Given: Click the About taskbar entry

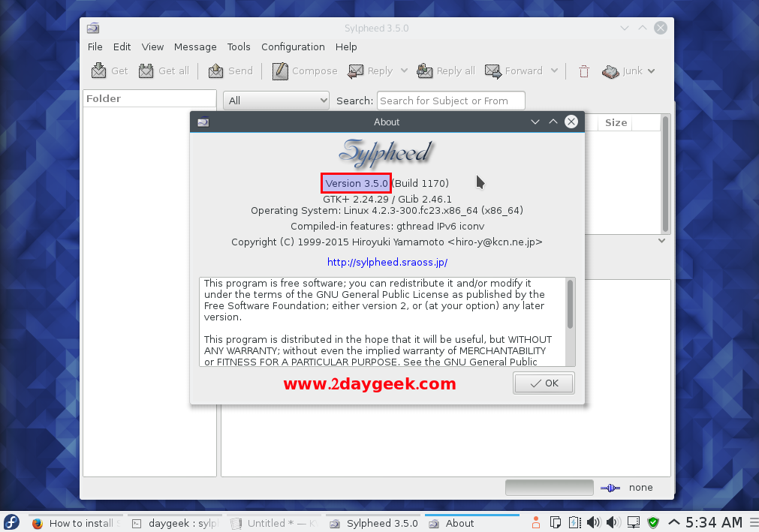Looking at the screenshot, I should click(x=472, y=523).
